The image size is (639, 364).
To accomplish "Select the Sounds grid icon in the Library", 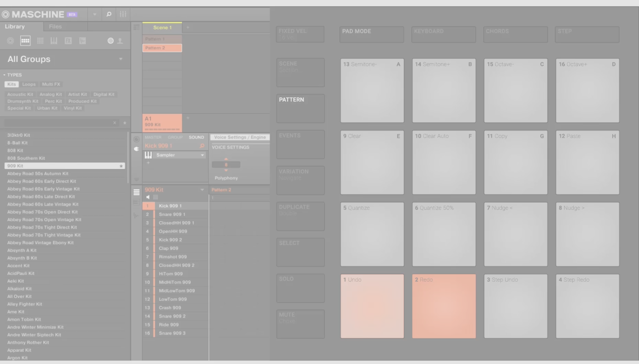I will pos(40,41).
